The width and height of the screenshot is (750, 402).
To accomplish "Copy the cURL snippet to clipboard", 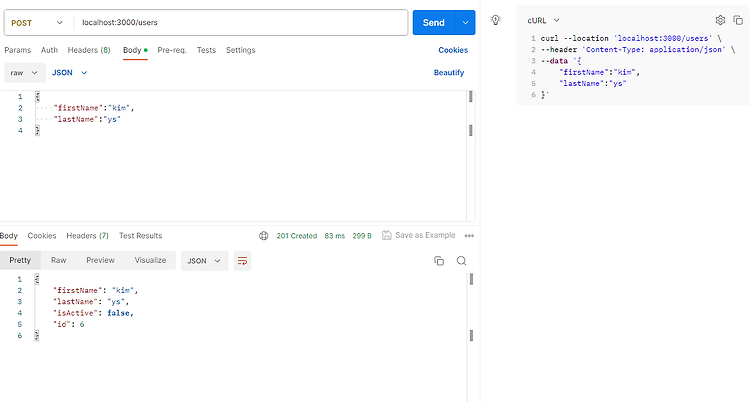I will [x=738, y=20].
